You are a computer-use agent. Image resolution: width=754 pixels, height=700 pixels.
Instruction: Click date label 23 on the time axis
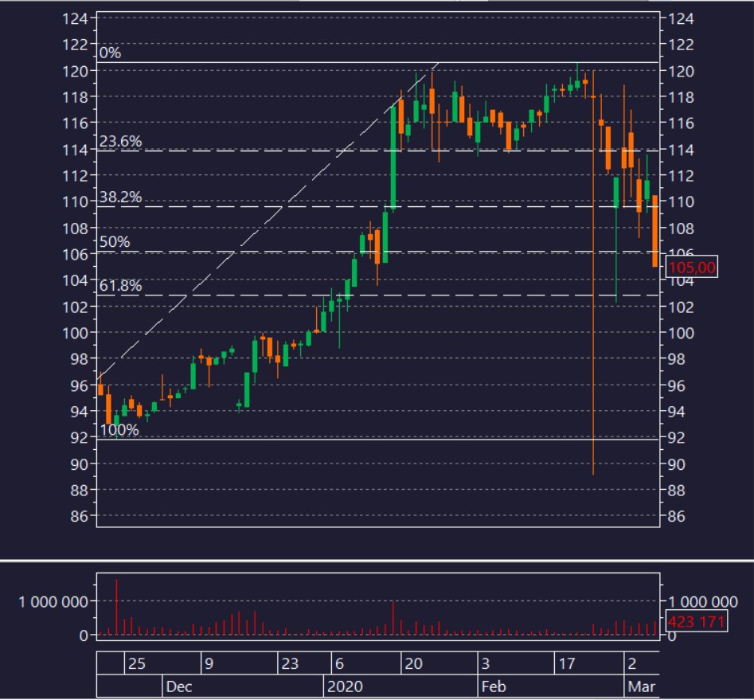point(290,664)
